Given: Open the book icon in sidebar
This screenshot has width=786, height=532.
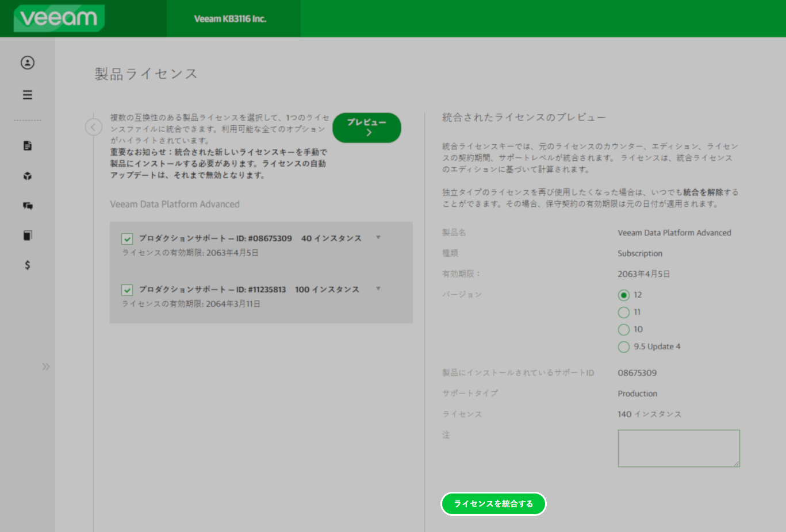Looking at the screenshot, I should [28, 235].
